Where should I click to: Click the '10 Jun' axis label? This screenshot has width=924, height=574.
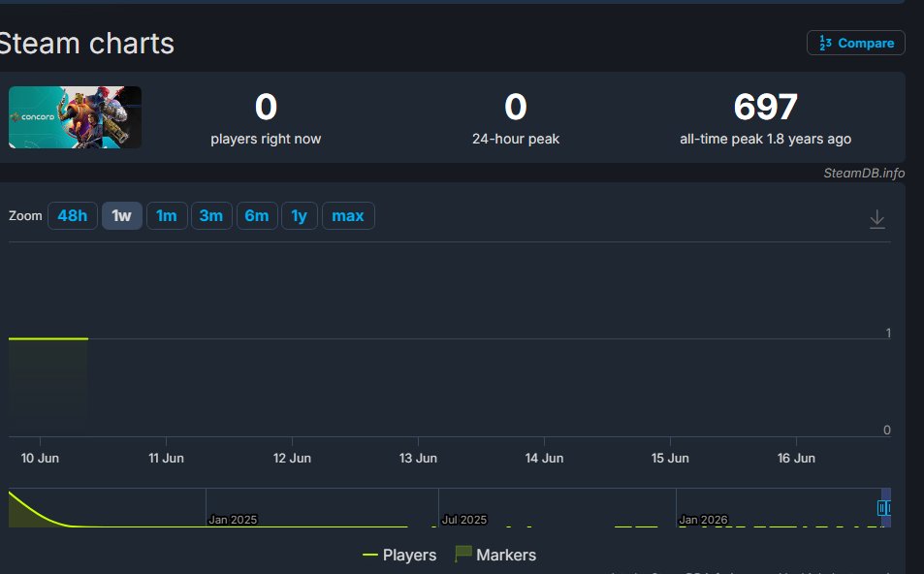[x=40, y=458]
